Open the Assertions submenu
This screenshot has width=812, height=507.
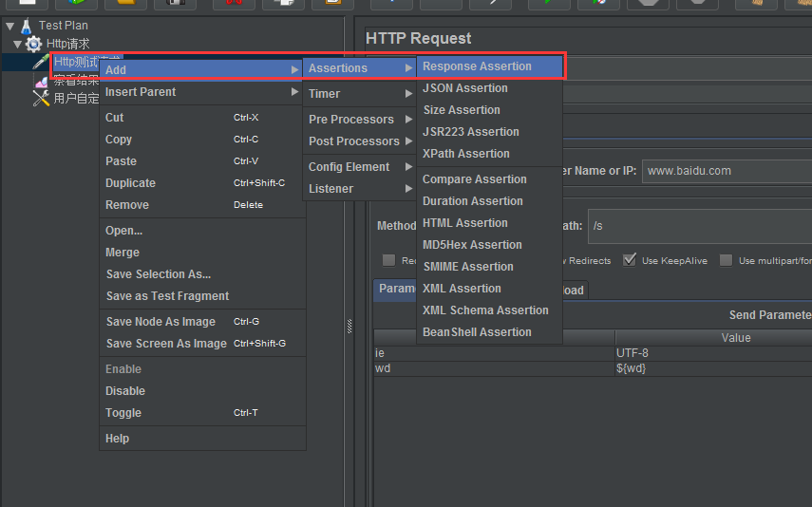[x=360, y=68]
